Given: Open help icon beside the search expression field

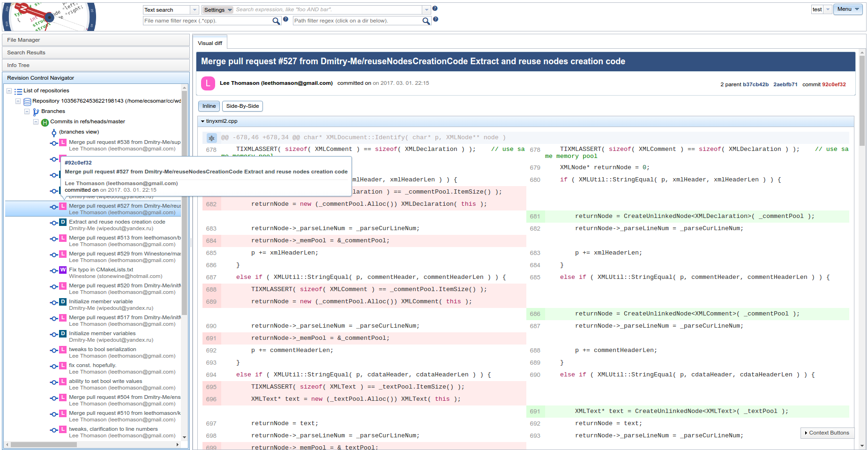Looking at the screenshot, I should [x=435, y=8].
